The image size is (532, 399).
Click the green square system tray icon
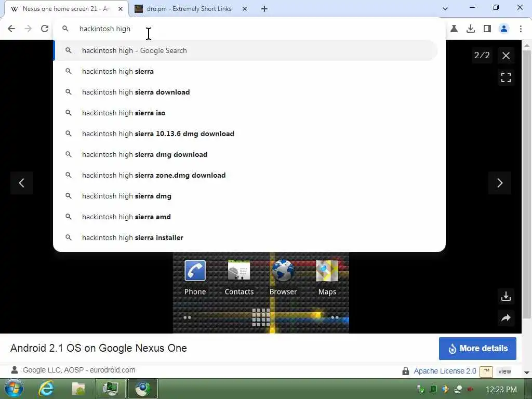point(433,389)
